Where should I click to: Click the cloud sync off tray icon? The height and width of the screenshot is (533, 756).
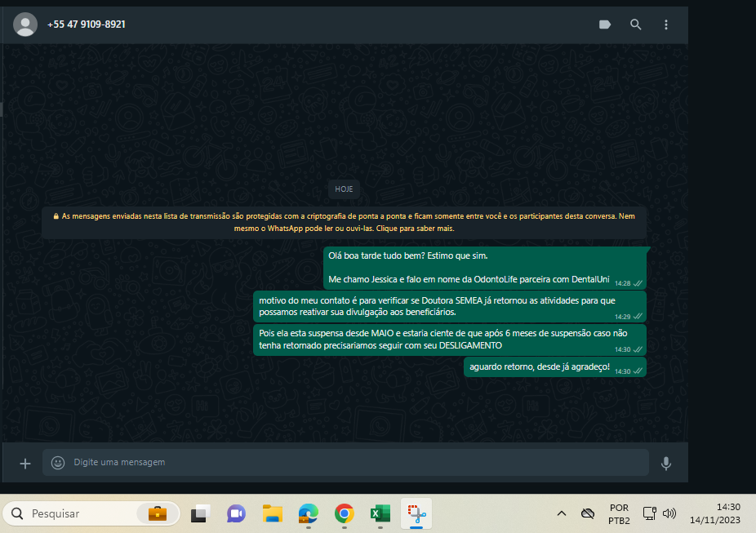pos(588,513)
